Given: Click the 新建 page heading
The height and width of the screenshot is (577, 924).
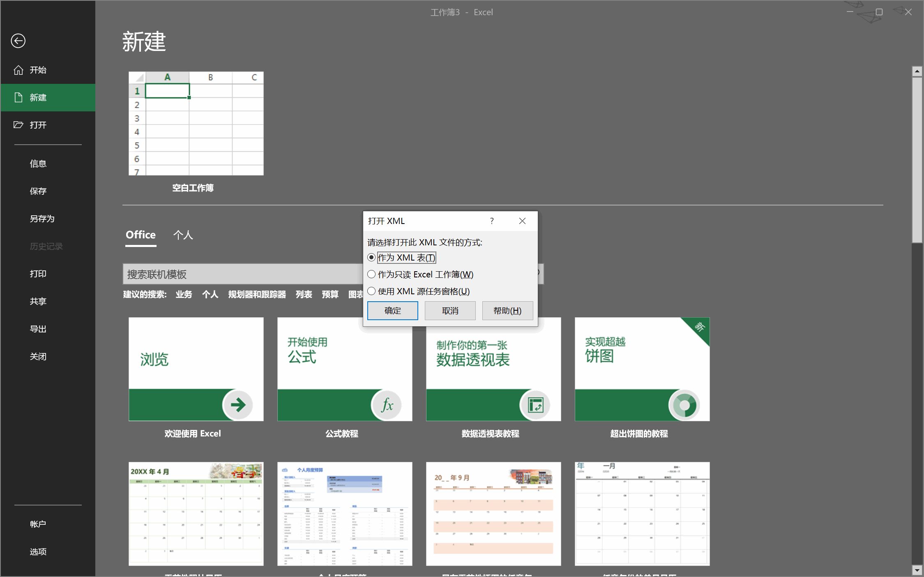Looking at the screenshot, I should [144, 42].
